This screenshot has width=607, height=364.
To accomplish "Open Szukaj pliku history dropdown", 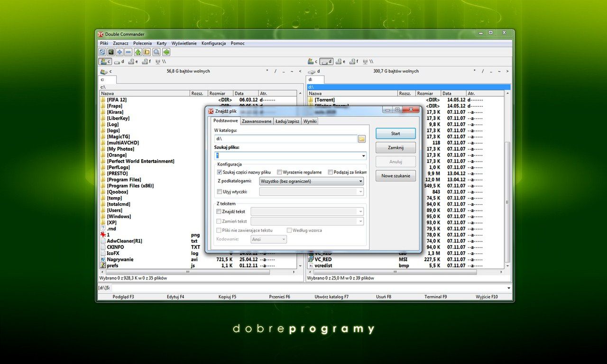I will (363, 156).
